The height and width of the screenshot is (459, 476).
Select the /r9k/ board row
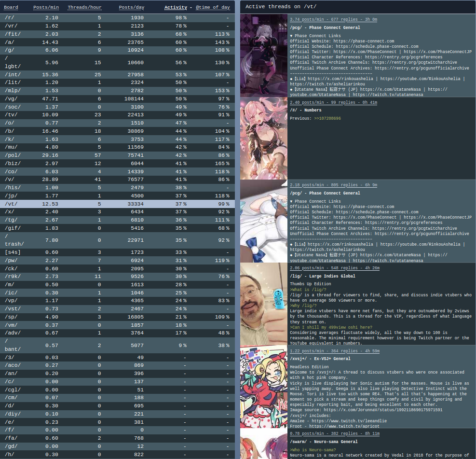click(117, 277)
